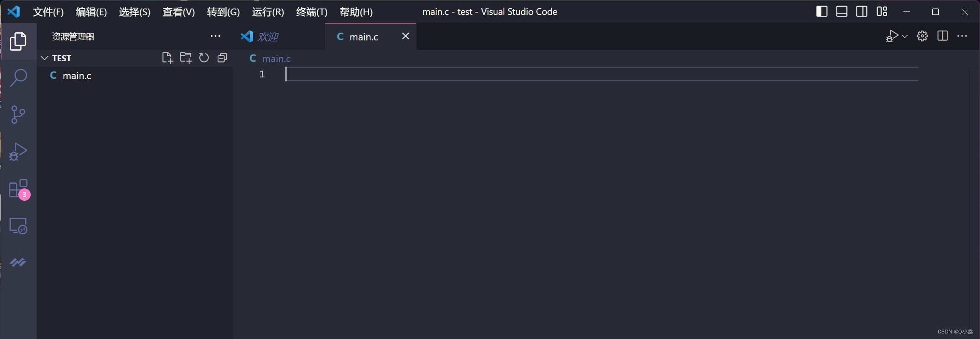Open the customize layout control
The width and height of the screenshot is (980, 339).
point(882,11)
